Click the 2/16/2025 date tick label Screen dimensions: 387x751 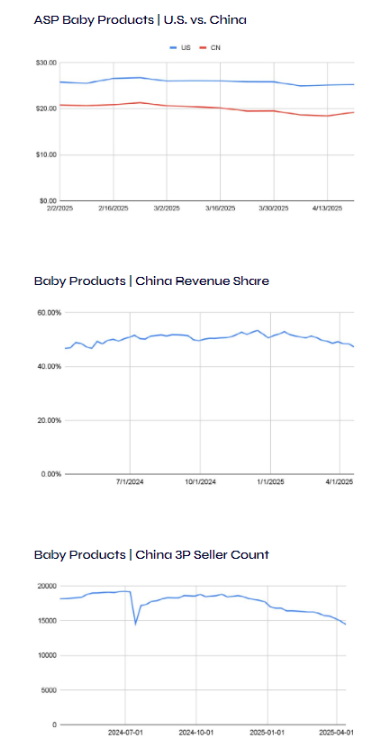[x=114, y=208]
